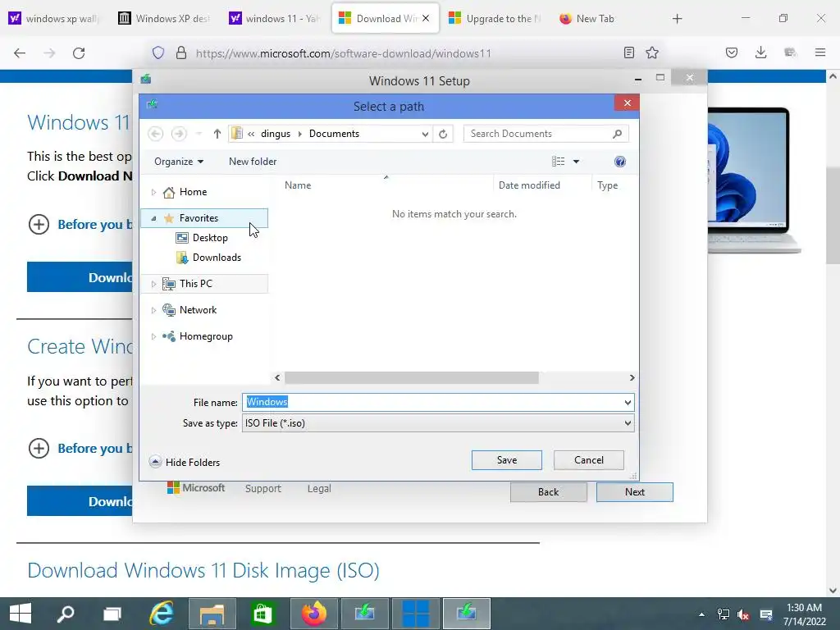This screenshot has width=840, height=630.
Task: Switch to 'Upgrade to the N' tab
Action: point(495,19)
